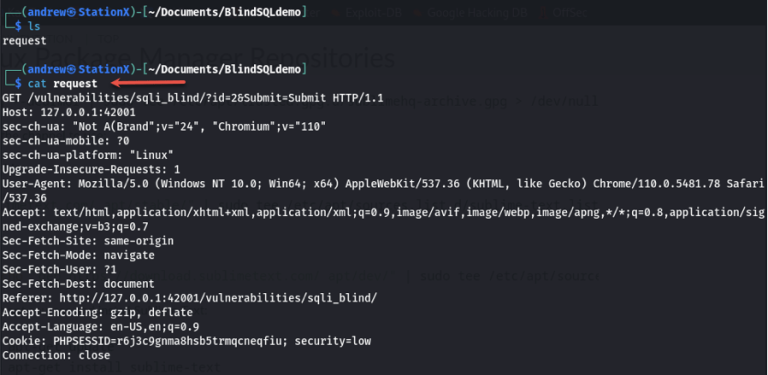The width and height of the screenshot is (768, 375).
Task: Click the faded OffSec bookmark label
Action: [570, 13]
